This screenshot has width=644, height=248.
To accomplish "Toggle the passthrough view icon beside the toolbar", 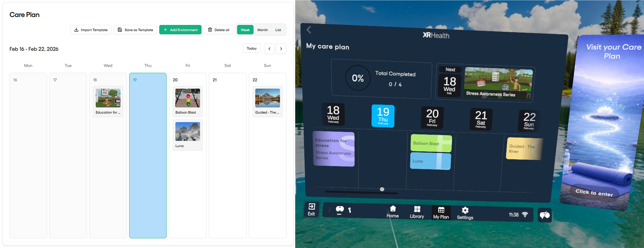I will (x=545, y=215).
